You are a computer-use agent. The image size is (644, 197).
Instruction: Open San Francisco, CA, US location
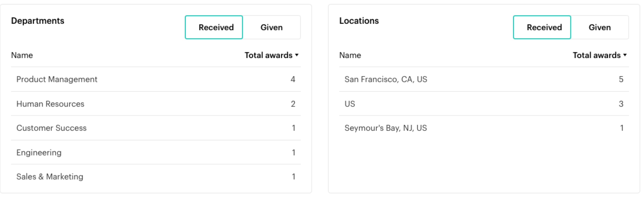pos(484,79)
